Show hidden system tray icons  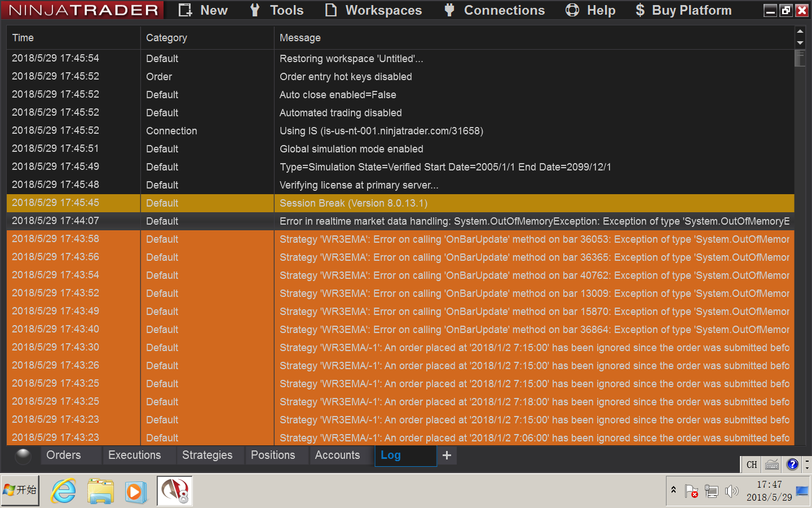673,491
